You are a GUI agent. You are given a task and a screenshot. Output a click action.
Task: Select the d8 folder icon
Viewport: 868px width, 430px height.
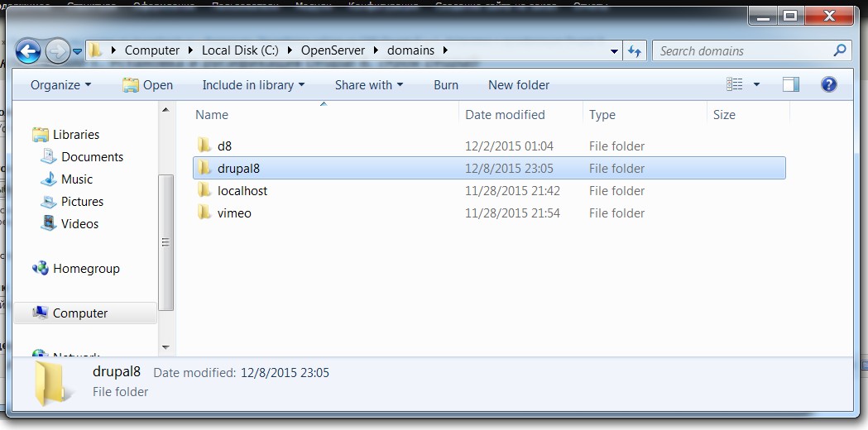point(204,146)
